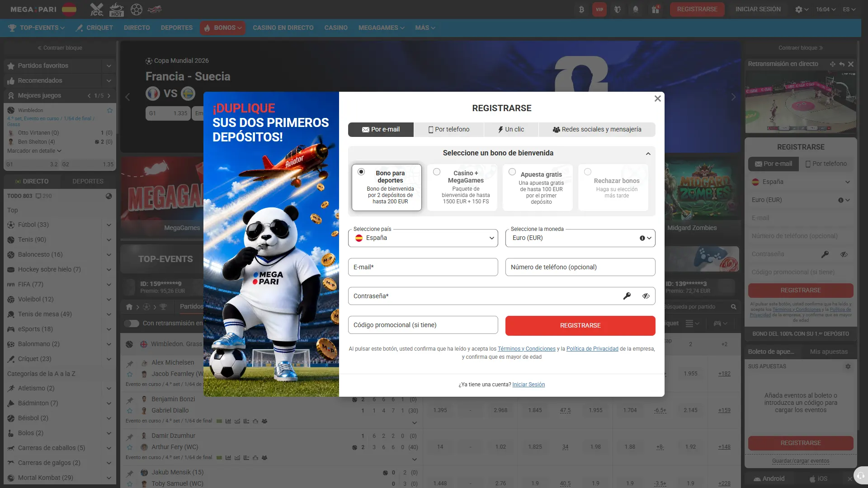
Task: Launch the Aviator plane icon in header
Action: point(155,9)
